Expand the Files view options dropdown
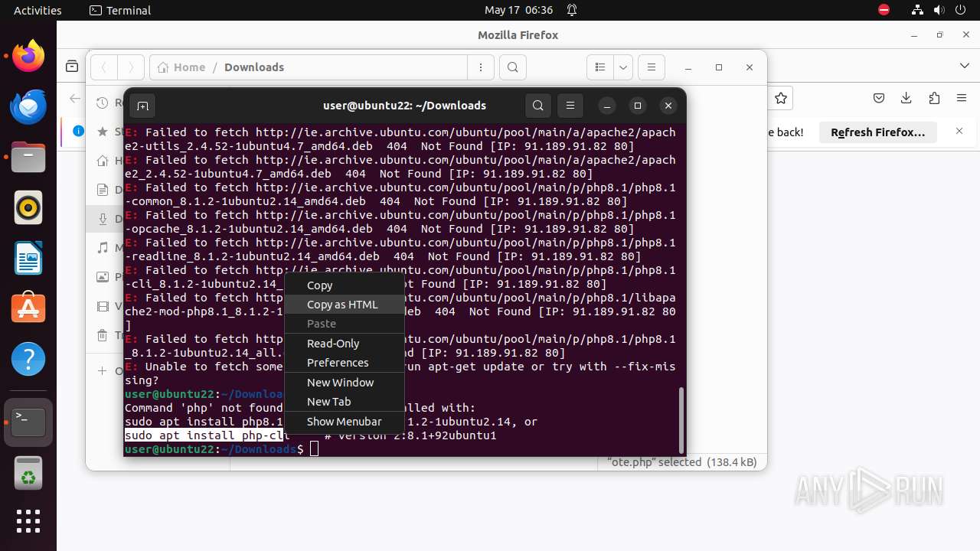The image size is (980, 551). (x=623, y=67)
